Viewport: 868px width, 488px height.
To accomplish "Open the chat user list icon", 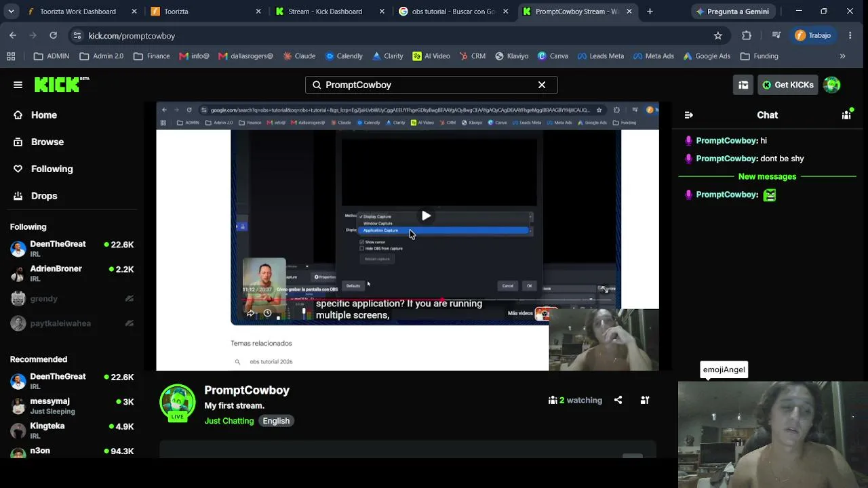I will click(x=846, y=115).
